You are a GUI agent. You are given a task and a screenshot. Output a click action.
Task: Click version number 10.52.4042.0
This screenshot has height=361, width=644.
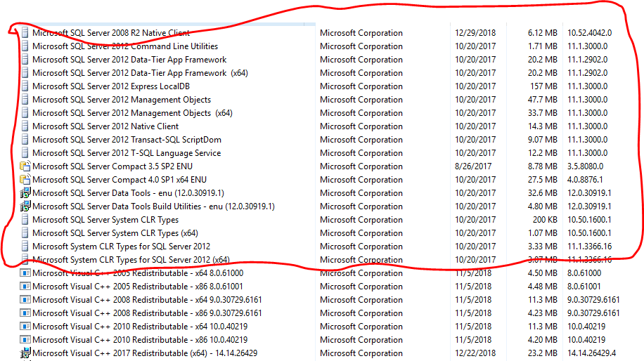click(x=589, y=33)
